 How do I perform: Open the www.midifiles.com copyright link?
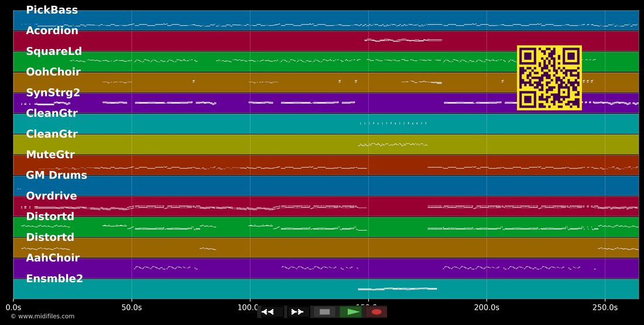43,316
